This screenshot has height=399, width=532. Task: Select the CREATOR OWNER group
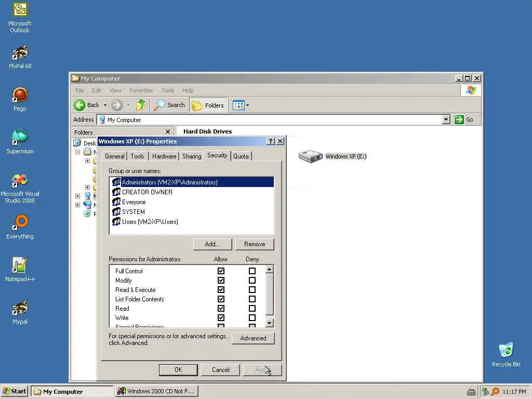191,192
